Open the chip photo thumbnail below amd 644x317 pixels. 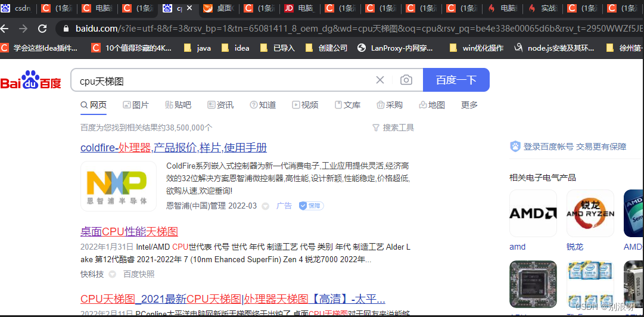[533, 284]
